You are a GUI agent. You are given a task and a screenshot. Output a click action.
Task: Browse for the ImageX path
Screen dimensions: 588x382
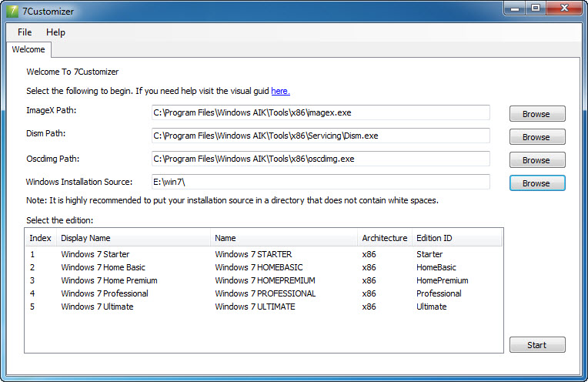tap(537, 114)
